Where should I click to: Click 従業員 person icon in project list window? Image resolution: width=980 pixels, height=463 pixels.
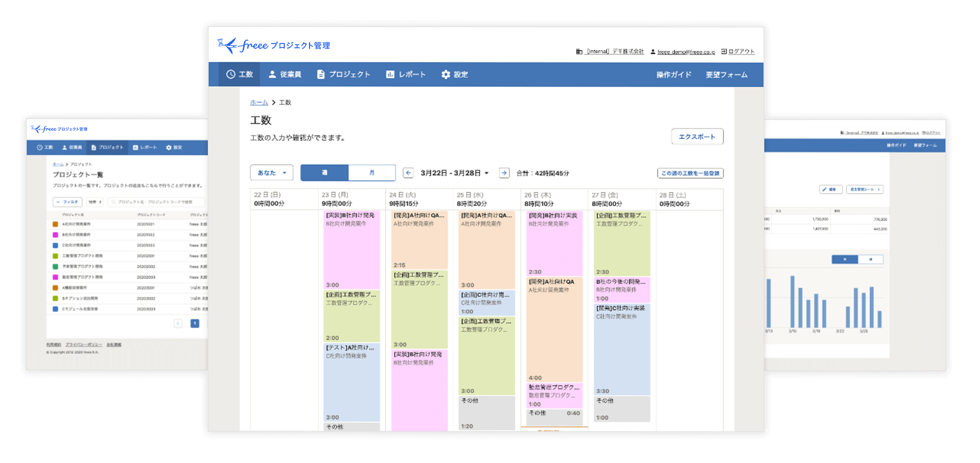(x=64, y=147)
